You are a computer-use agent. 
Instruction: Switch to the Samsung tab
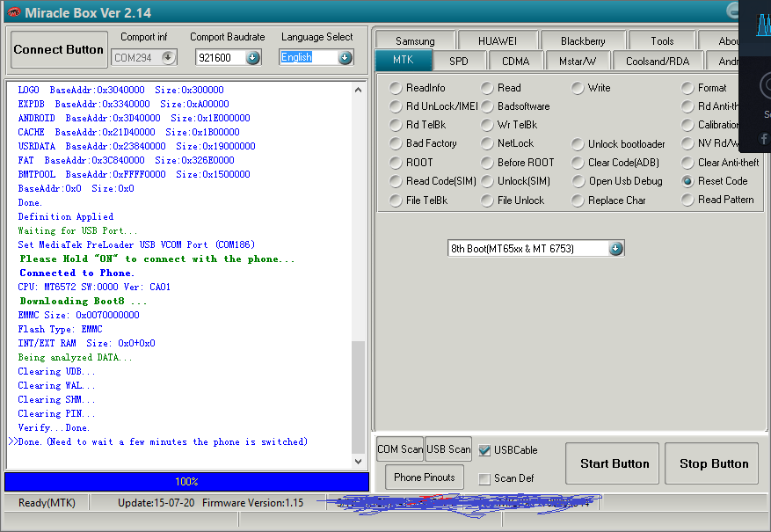coord(415,40)
